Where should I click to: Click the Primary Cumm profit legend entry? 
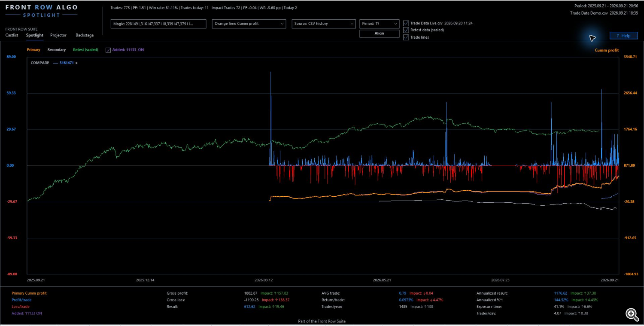pos(29,293)
